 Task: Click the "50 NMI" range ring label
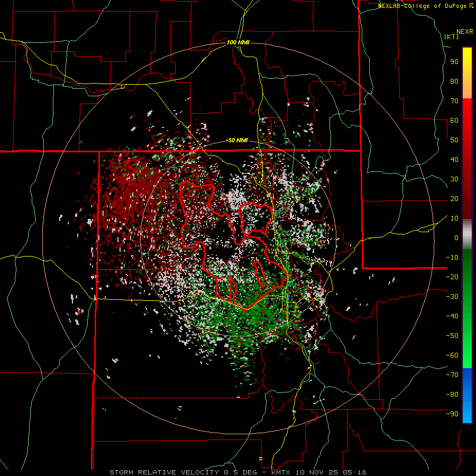pyautogui.click(x=238, y=140)
